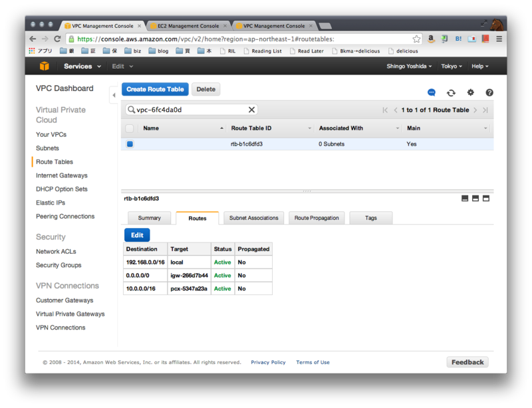The image size is (532, 408).
Task: Open Elastic IPs in sidebar
Action: click(x=51, y=203)
